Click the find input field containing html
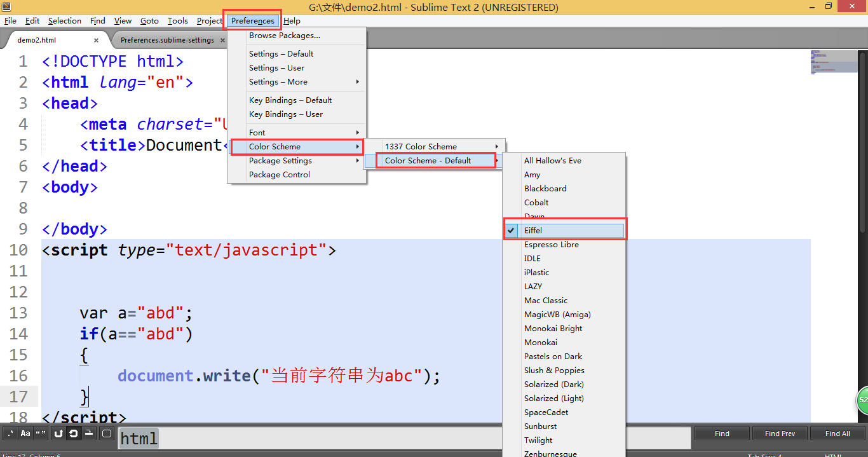Screen dimensions: 868x457 (404, 438)
